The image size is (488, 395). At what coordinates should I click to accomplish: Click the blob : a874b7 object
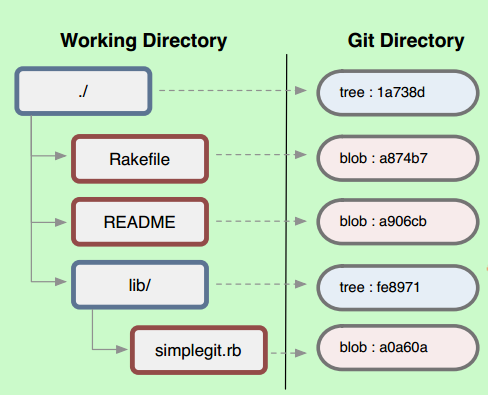click(398, 158)
